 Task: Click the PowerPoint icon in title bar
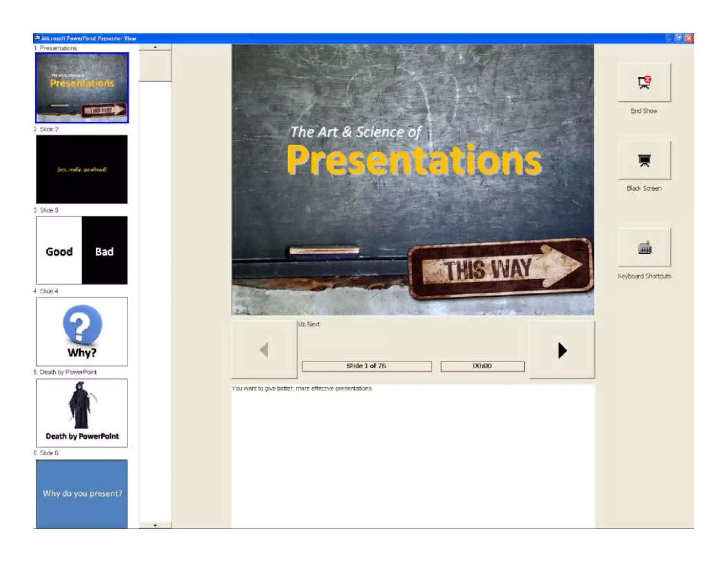tap(37, 38)
